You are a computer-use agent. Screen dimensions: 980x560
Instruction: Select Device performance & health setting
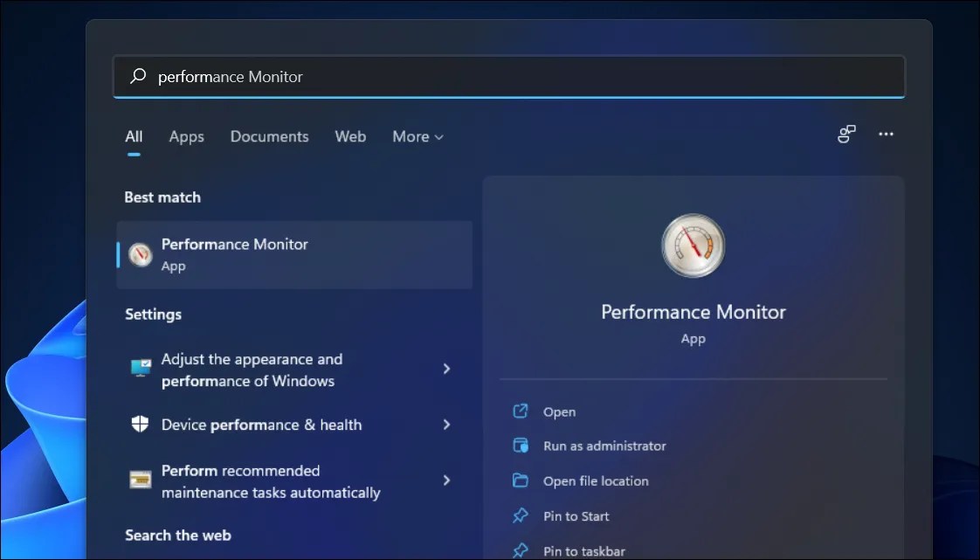pos(261,425)
